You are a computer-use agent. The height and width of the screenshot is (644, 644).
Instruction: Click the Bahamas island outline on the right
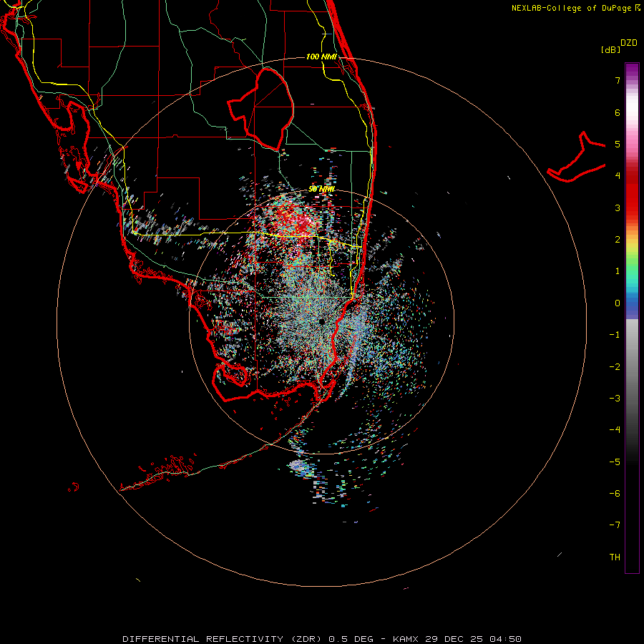577,158
